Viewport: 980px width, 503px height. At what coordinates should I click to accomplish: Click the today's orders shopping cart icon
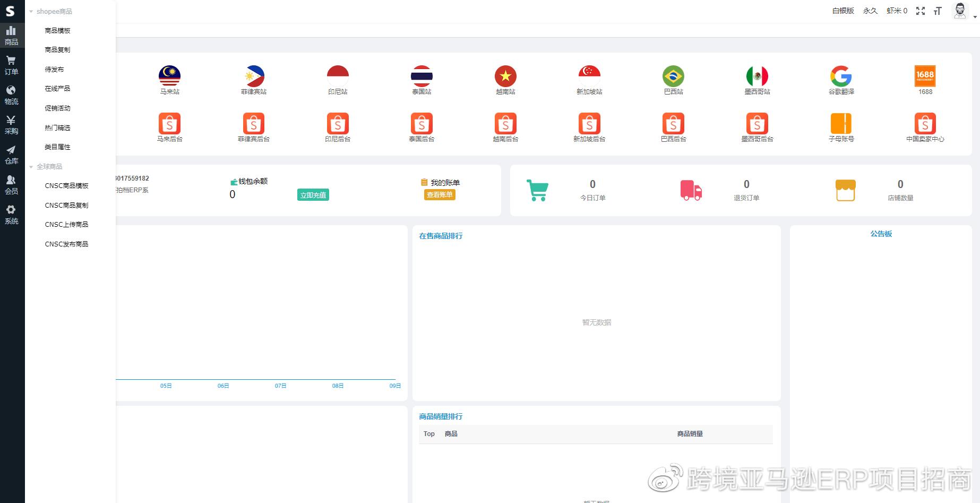click(x=537, y=190)
